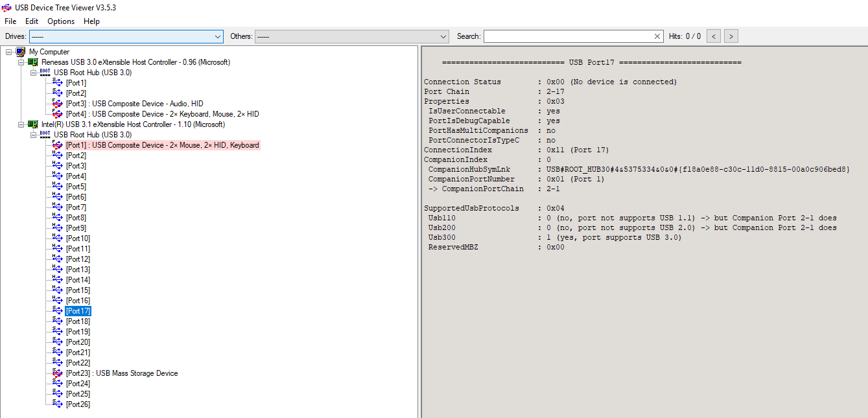This screenshot has width=868, height=418.
Task: Click the Intel USB 3.1 host controller icon
Action: [33, 124]
